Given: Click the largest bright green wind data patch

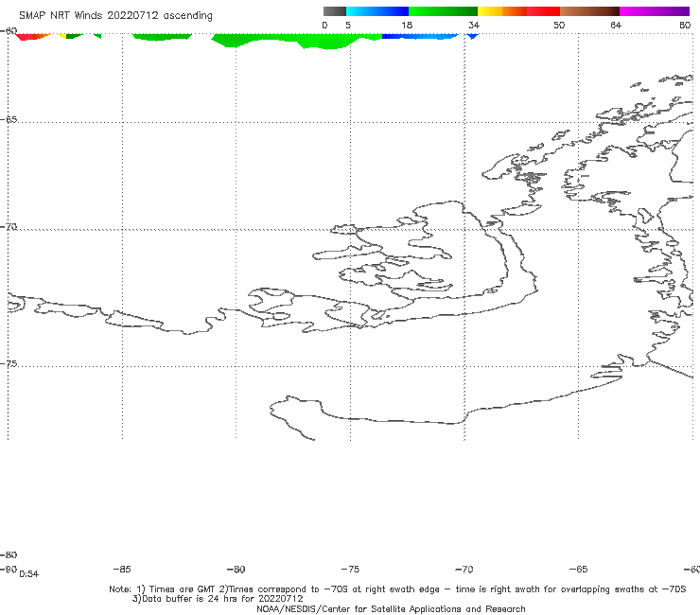Looking at the screenshot, I should (x=297, y=40).
